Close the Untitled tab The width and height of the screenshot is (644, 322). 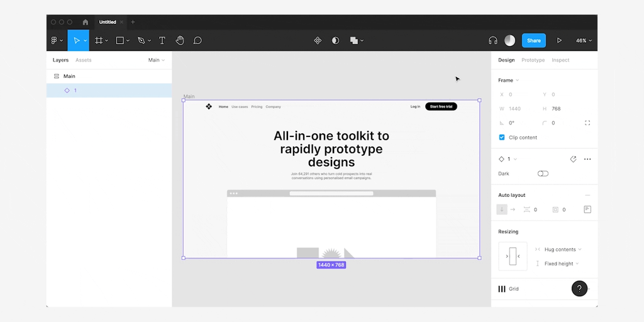click(121, 22)
